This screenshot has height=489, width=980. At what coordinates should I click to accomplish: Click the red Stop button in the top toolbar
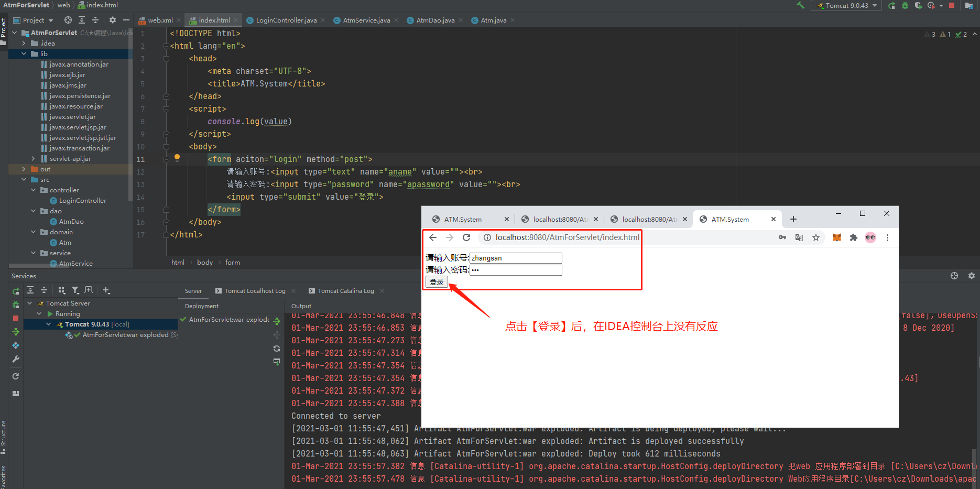pyautogui.click(x=952, y=5)
